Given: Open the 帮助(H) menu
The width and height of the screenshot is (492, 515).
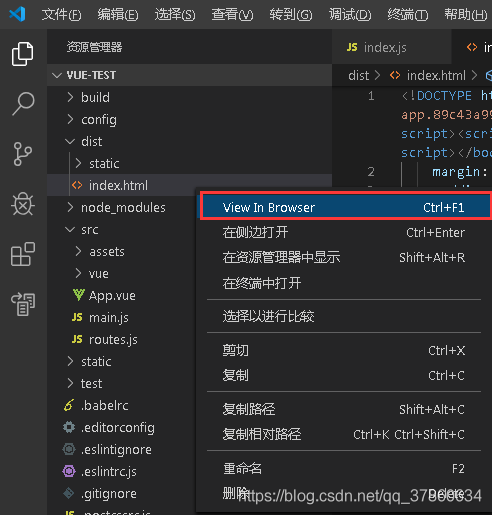Looking at the screenshot, I should [x=466, y=15].
